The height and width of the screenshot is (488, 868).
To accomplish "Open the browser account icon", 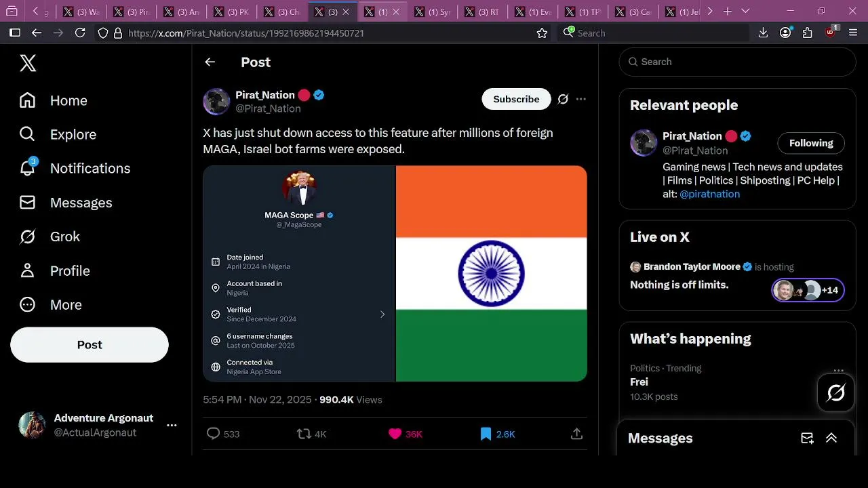I will [785, 33].
